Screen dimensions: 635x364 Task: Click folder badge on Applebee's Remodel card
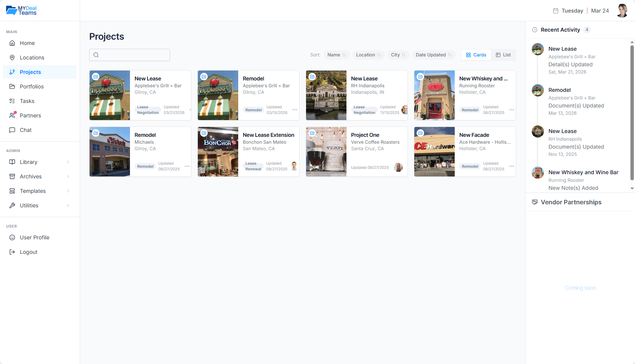coord(204,77)
